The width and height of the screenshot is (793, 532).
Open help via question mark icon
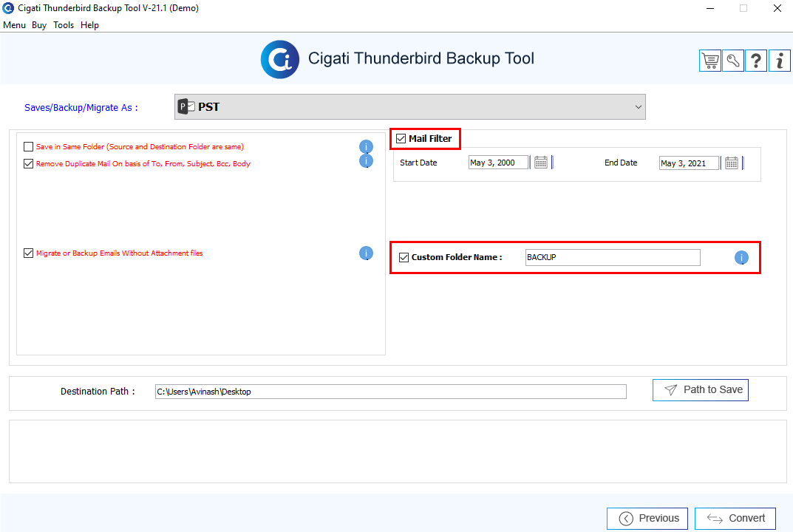point(756,61)
